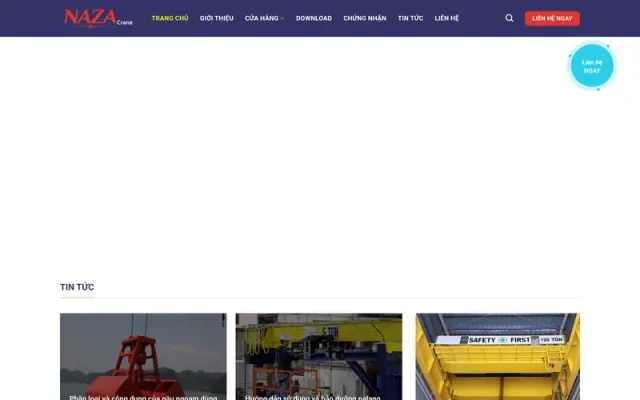
Task: Go to LIÊN HỆ menu item
Action: [x=447, y=18]
